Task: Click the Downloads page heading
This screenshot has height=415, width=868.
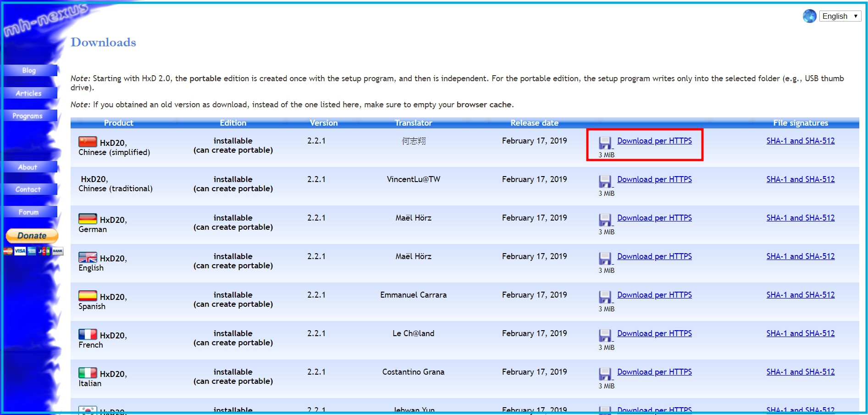Action: (x=104, y=42)
